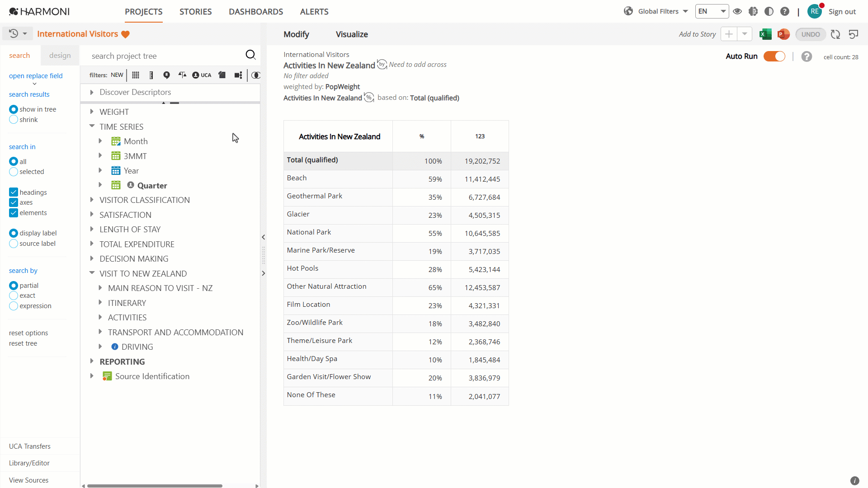
Task: Click the orange heart favorite icon
Action: click(x=126, y=34)
